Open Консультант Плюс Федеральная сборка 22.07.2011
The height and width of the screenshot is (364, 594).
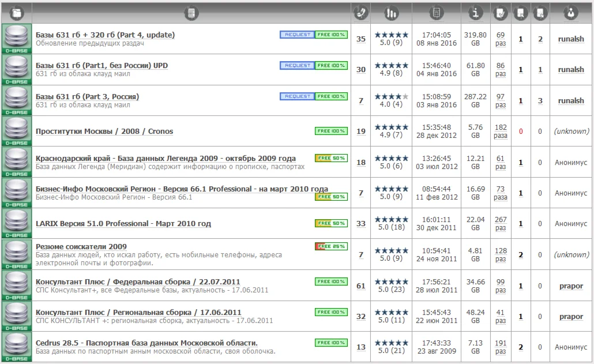point(138,282)
